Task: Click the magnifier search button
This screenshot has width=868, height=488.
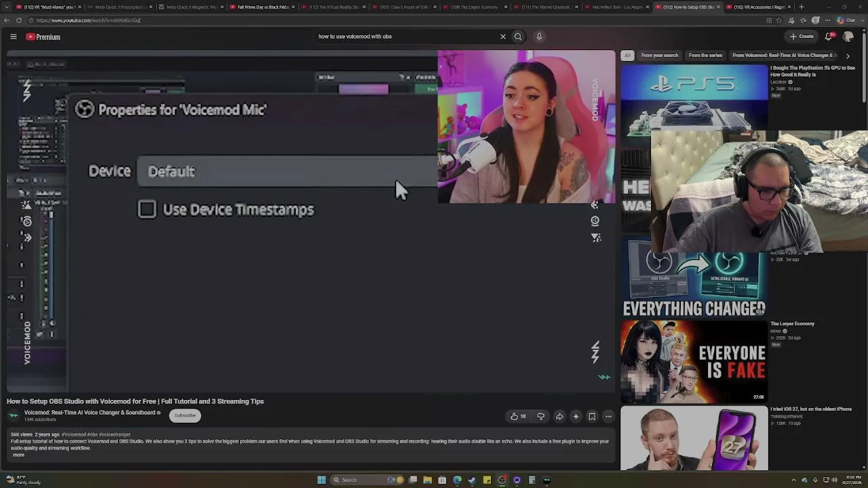Action: tap(518, 37)
